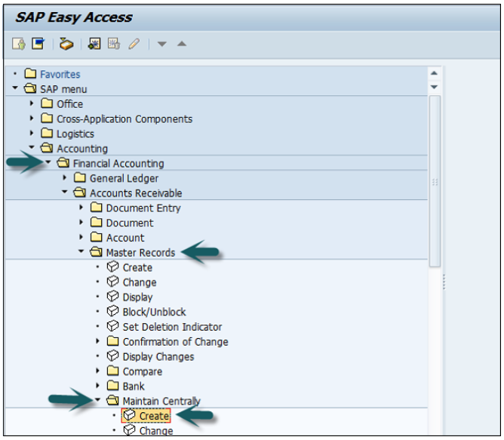Expand the Logistics folder
Screen dimensions: 504x440
32,133
